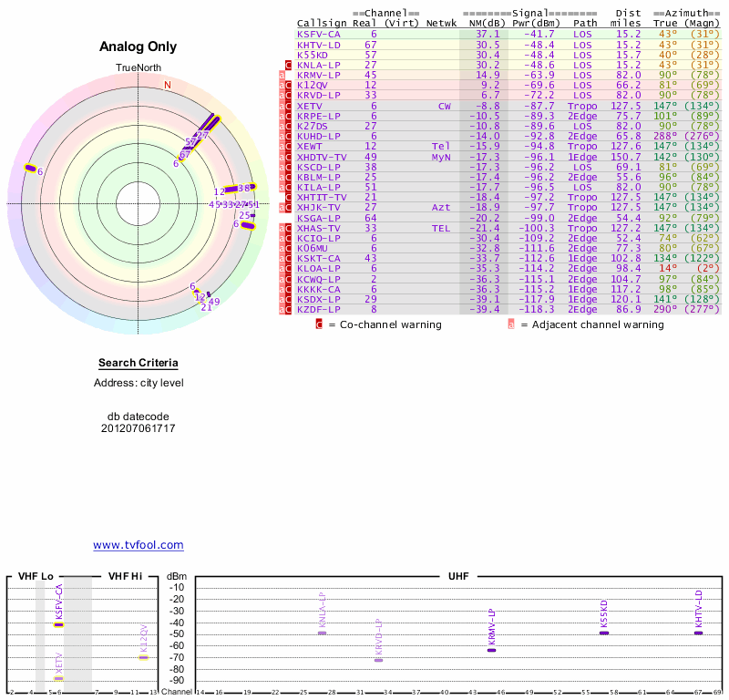
Task: Click the Address: city level text
Action: click(x=139, y=383)
